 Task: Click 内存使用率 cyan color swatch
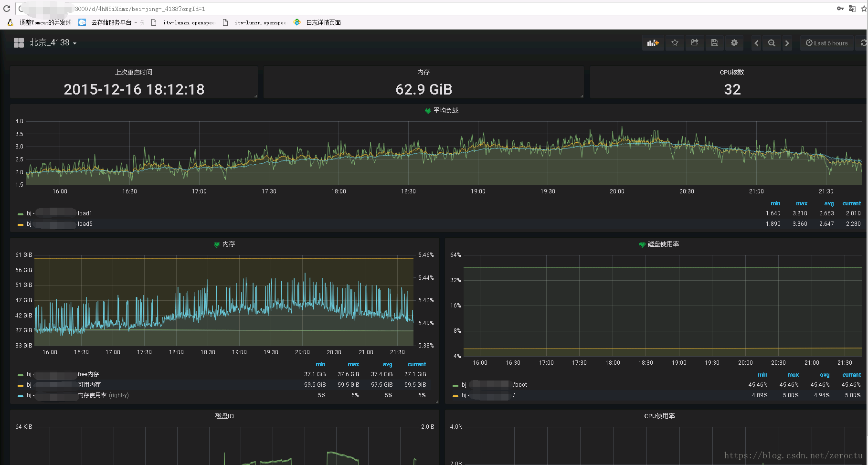coord(21,396)
